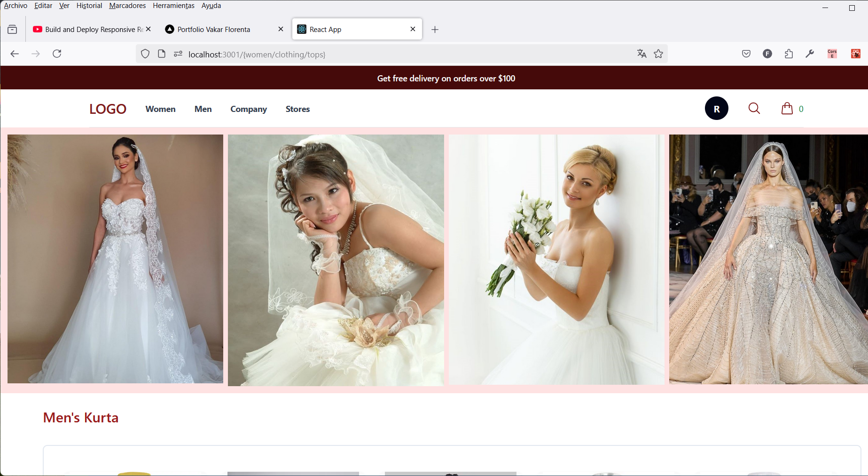Open the Editar menu
This screenshot has height=476, width=868.
point(43,6)
